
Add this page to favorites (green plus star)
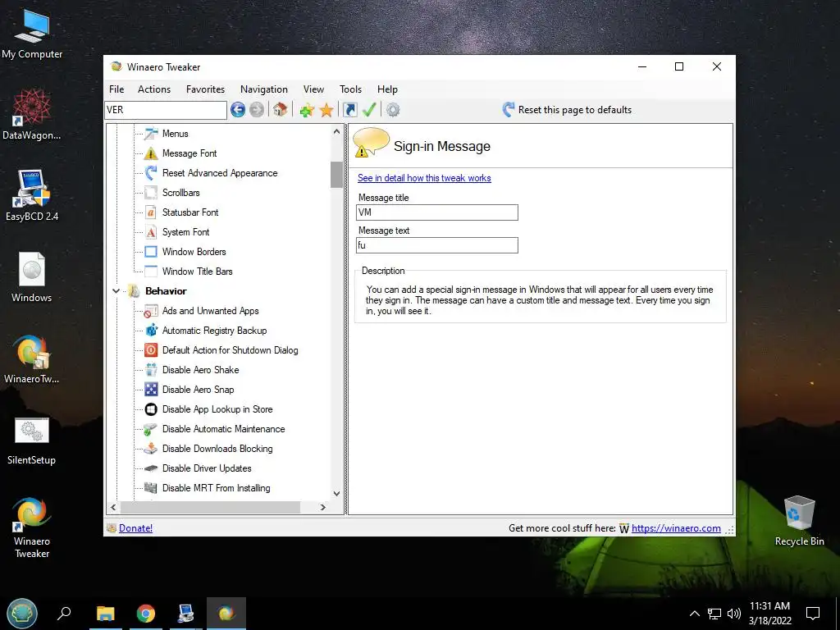click(307, 111)
